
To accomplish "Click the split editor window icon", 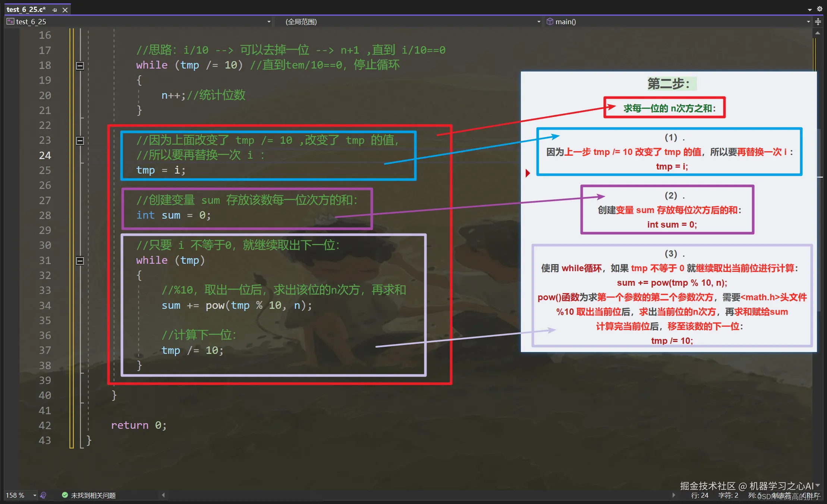I will pyautogui.click(x=818, y=22).
